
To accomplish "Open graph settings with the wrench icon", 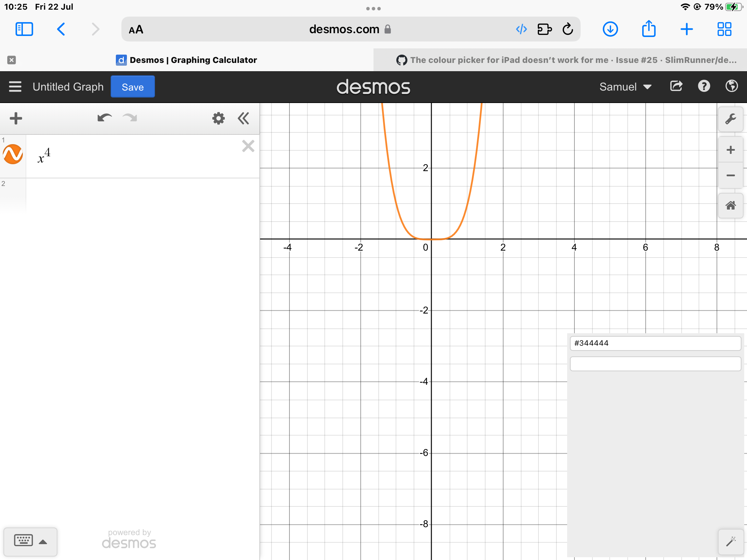I will pos(731,119).
